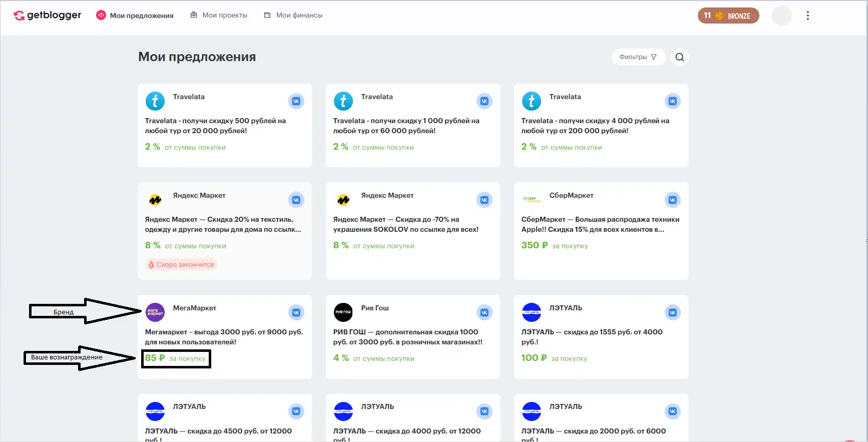Image resolution: width=868 pixels, height=442 pixels.
Task: Click Travelata logo on 500 рублей offer
Action: tap(155, 101)
